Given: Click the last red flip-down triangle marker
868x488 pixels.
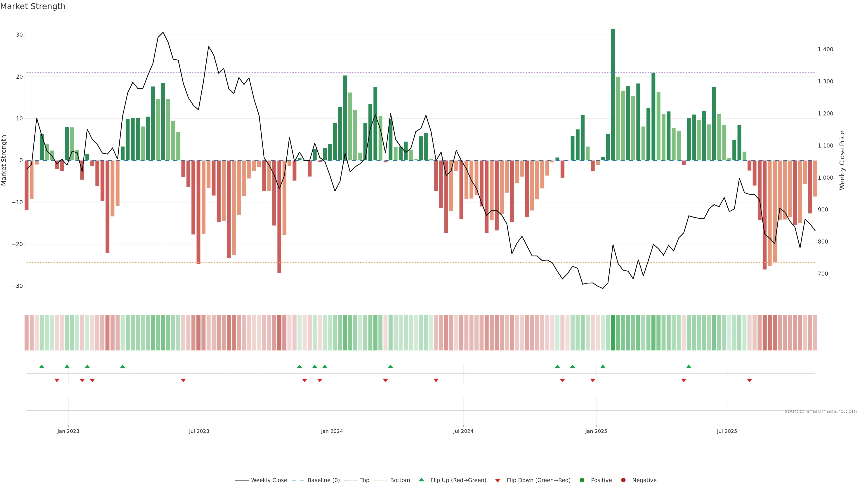Looking at the screenshot, I should [x=749, y=380].
